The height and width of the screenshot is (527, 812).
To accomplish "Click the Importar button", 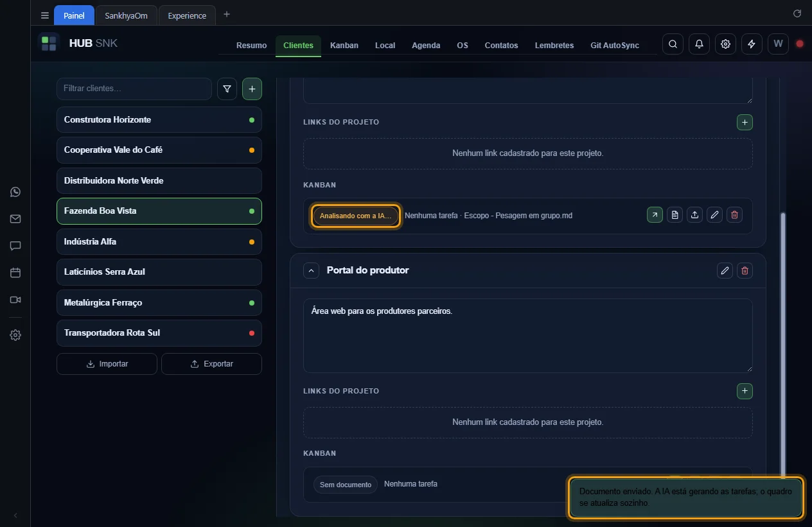I will [107, 363].
